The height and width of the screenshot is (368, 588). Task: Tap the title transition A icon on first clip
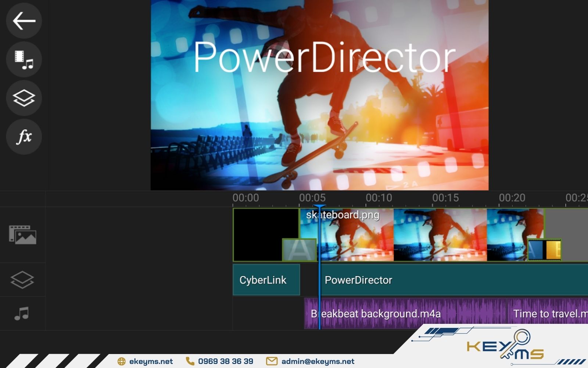coord(299,250)
